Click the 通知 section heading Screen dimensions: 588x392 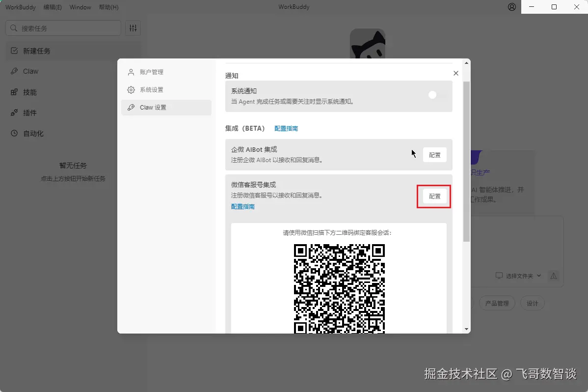[x=232, y=76]
